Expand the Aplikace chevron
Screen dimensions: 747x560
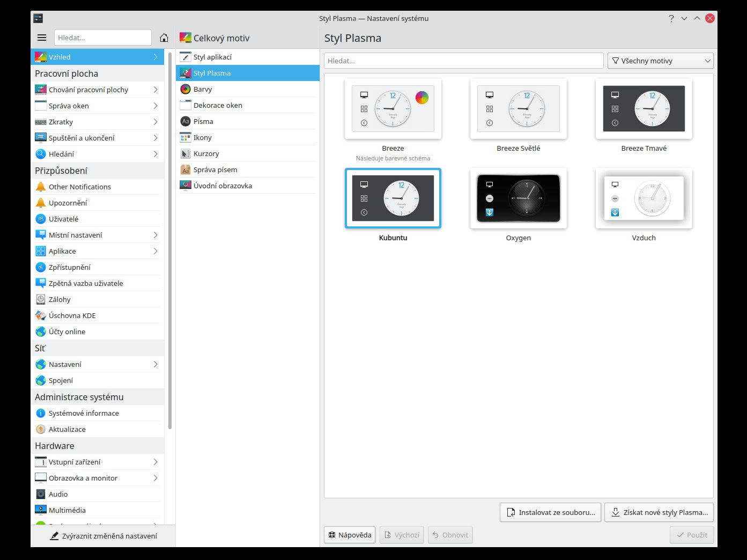pyautogui.click(x=156, y=251)
